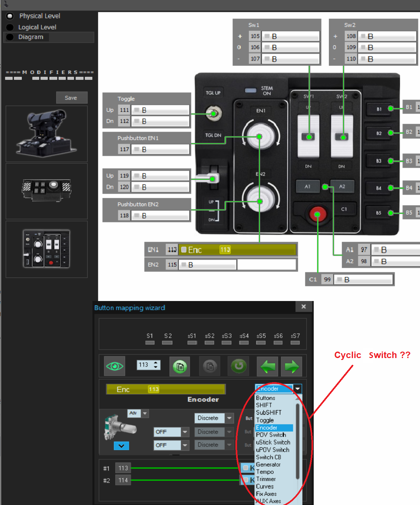Select the C1 button 99 mapping cell
The image size is (420, 505).
point(363,279)
